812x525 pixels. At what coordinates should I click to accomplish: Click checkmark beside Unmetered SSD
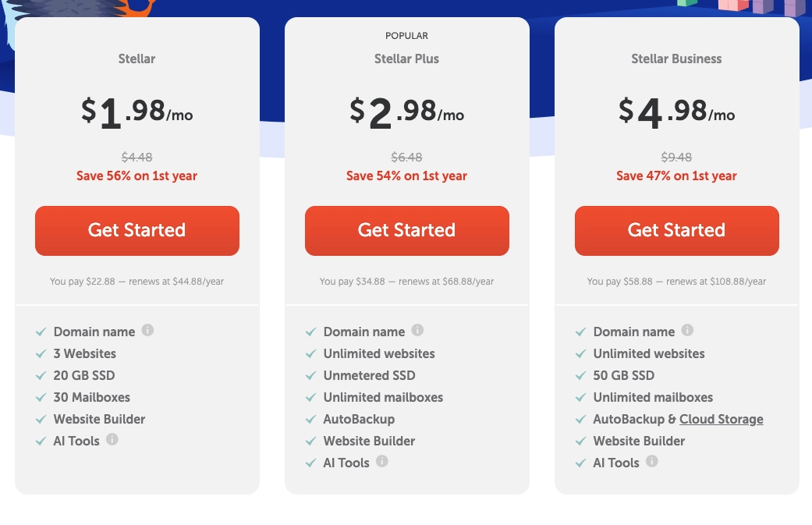tap(310, 376)
